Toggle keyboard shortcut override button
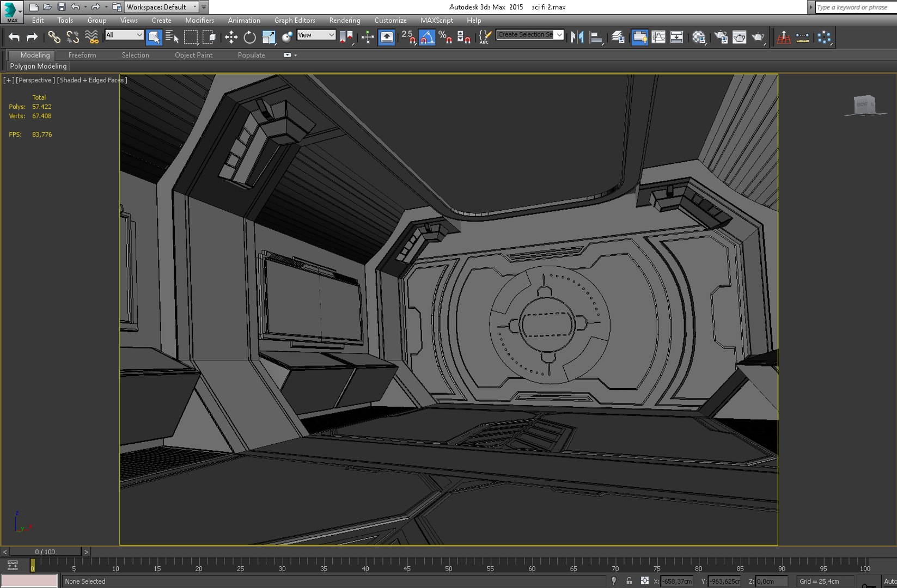The height and width of the screenshot is (588, 897). tap(386, 37)
